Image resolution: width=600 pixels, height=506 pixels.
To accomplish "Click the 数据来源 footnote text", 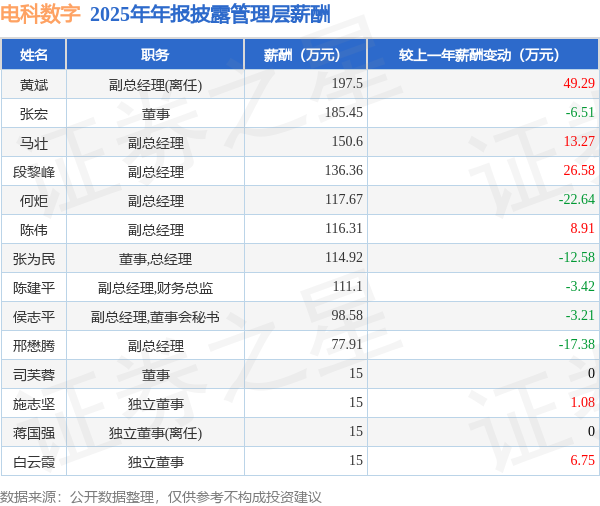I will pyautogui.click(x=161, y=497).
